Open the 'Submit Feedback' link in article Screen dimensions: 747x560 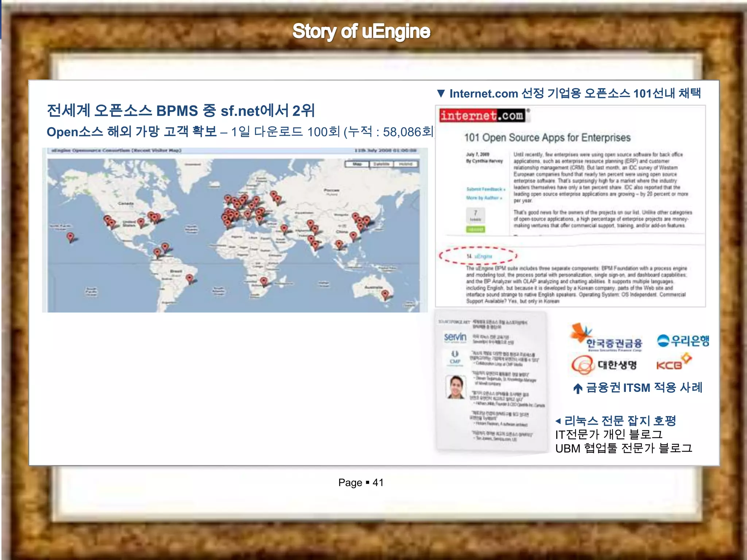pos(485,189)
